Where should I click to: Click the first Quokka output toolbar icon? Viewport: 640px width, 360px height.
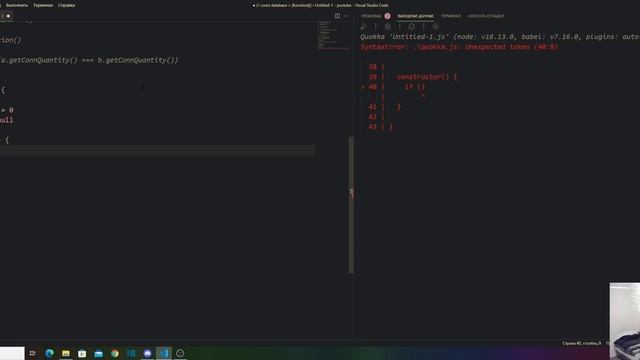pos(364,27)
